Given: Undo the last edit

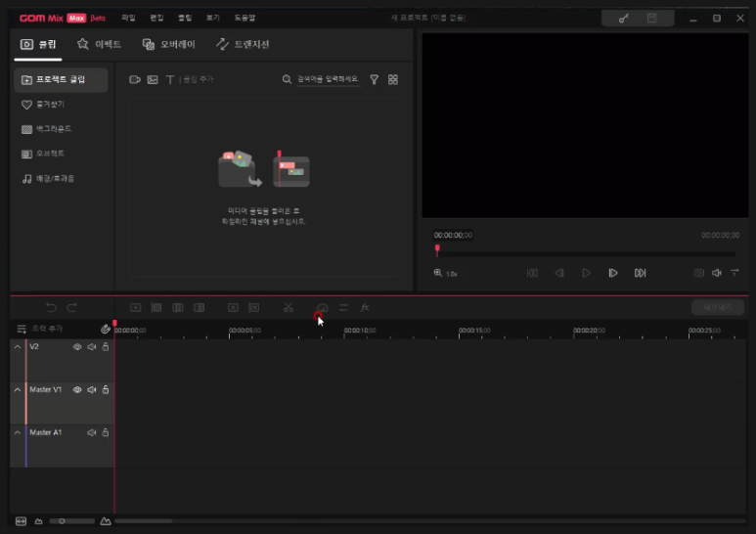Looking at the screenshot, I should (x=51, y=307).
